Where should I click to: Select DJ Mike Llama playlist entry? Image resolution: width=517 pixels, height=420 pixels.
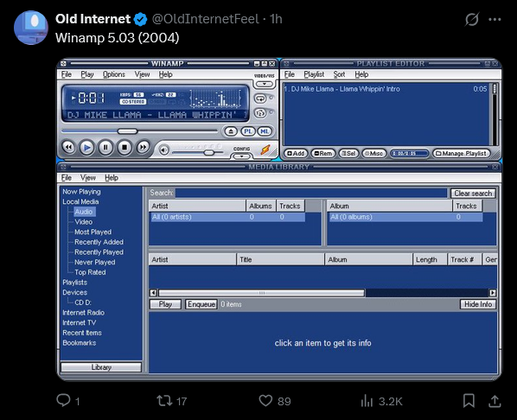[385, 89]
